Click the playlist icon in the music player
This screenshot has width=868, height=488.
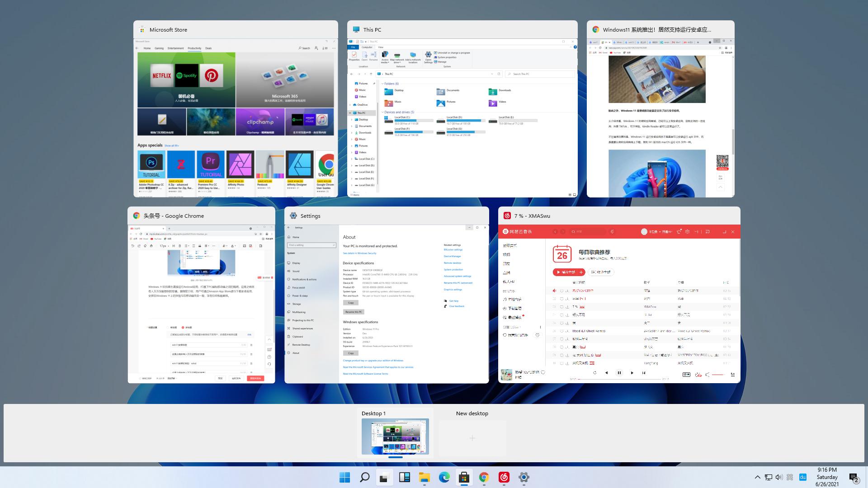733,374
